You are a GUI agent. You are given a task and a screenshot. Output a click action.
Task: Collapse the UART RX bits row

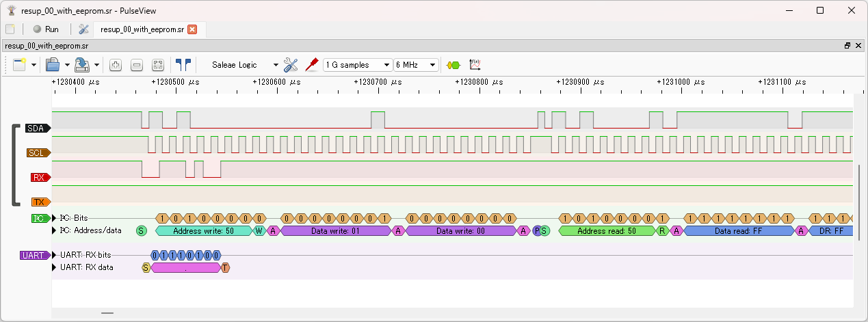click(55, 255)
